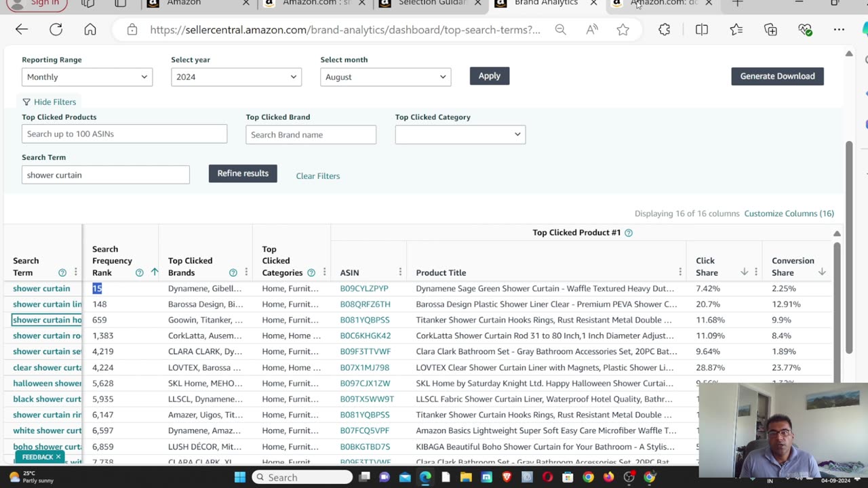Open Customize Columns (16) link

(x=789, y=213)
